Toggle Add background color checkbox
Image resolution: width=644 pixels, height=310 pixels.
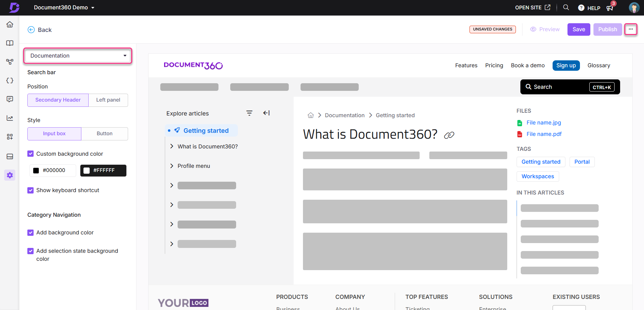coord(30,232)
